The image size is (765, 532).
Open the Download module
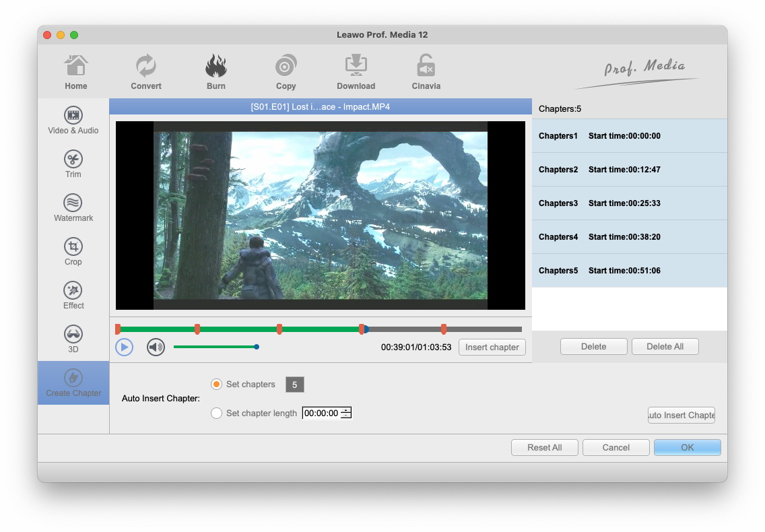coord(356,72)
